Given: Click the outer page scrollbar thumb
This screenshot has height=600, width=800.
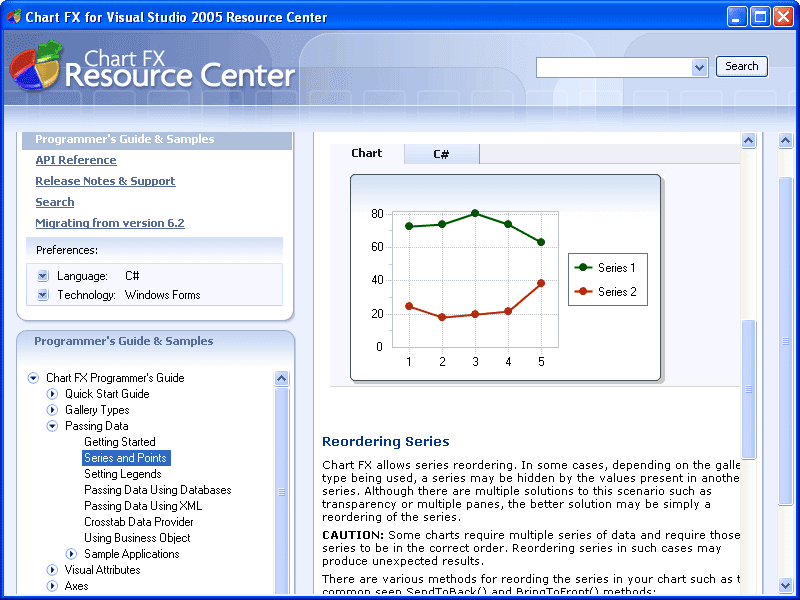Looking at the screenshot, I should point(786,341).
